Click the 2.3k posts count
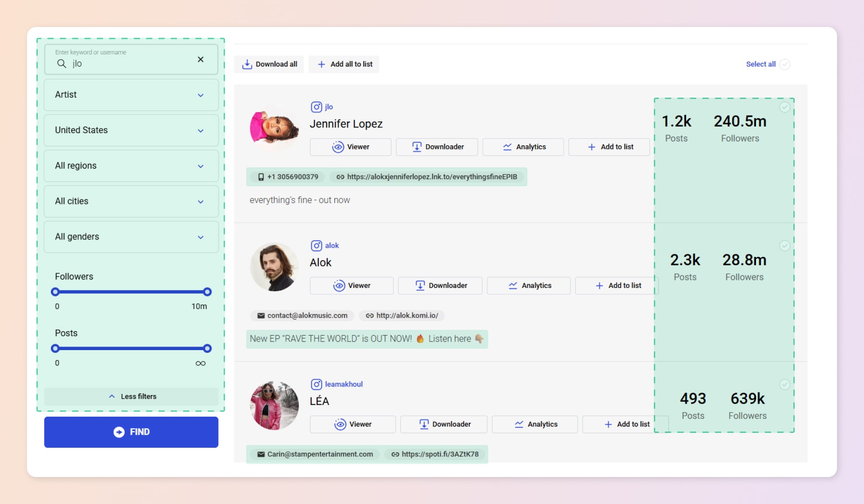This screenshot has height=504, width=864. click(685, 260)
